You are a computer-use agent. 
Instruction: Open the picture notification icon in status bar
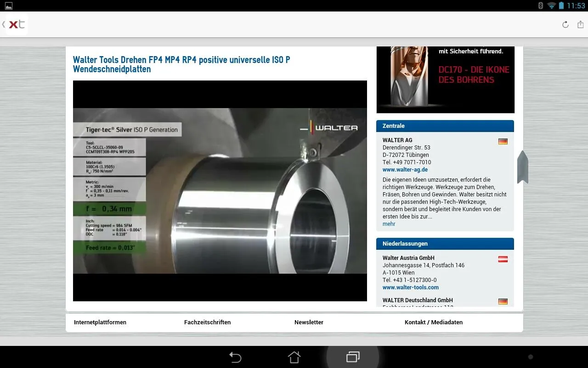pyautogui.click(x=8, y=6)
